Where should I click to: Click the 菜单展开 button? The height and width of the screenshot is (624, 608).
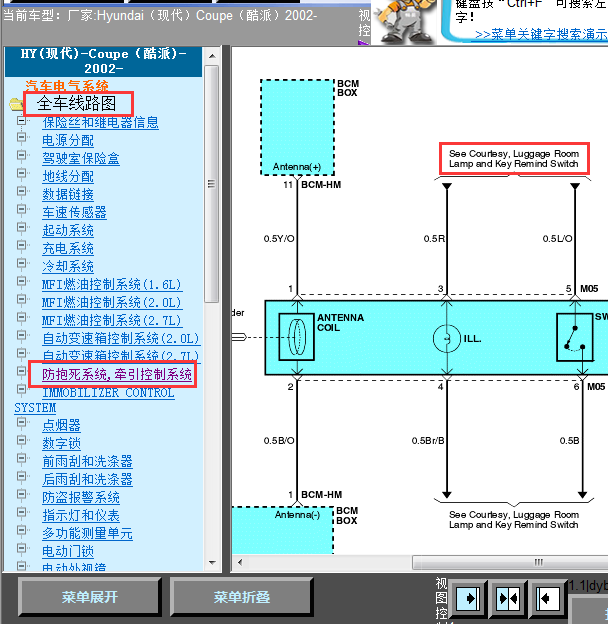point(90,597)
